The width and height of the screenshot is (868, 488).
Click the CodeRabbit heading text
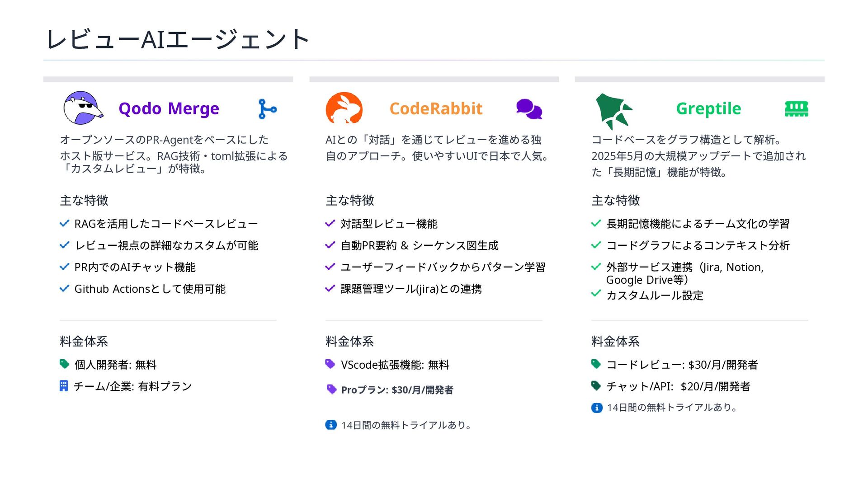click(x=436, y=109)
